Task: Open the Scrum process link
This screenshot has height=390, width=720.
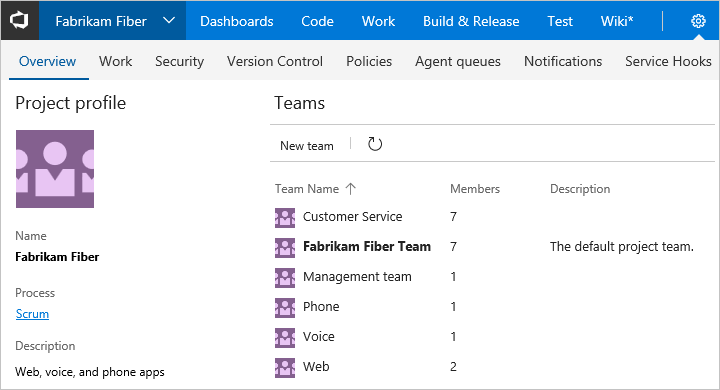Action: pyautogui.click(x=32, y=314)
